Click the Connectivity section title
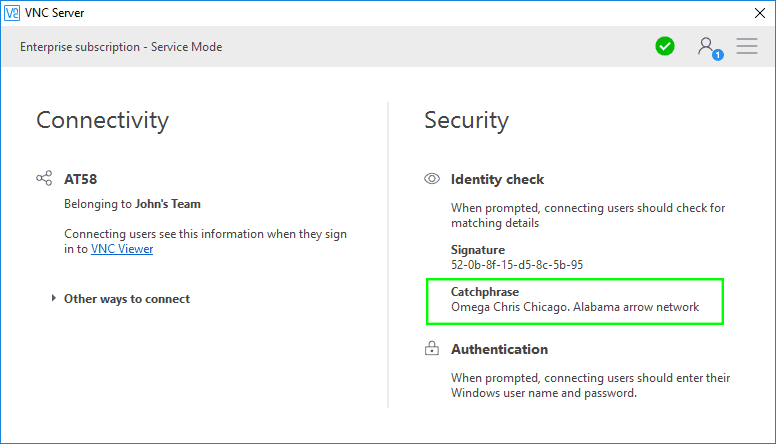Image resolution: width=776 pixels, height=444 pixels. [102, 121]
